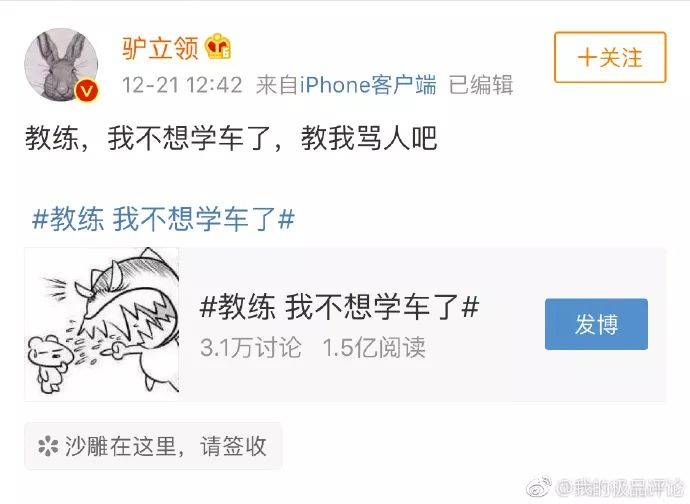The image size is (690, 504).
Task: Follow the user with +关注 button
Action: click(610, 57)
